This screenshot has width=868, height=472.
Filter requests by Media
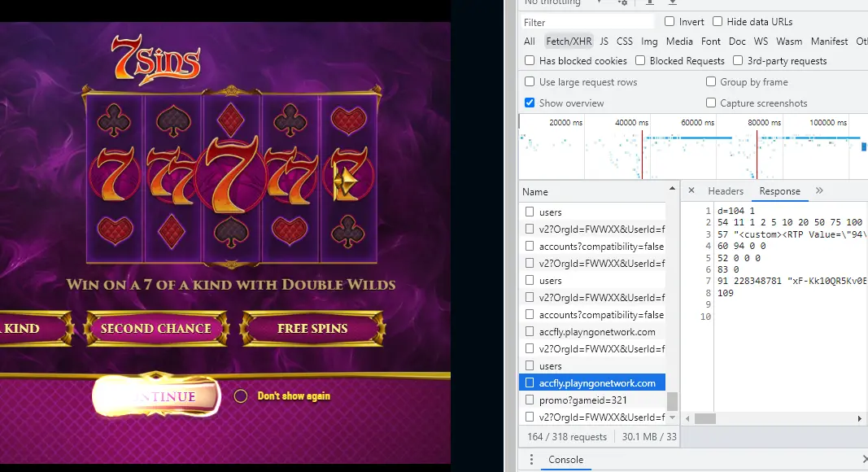(x=679, y=42)
